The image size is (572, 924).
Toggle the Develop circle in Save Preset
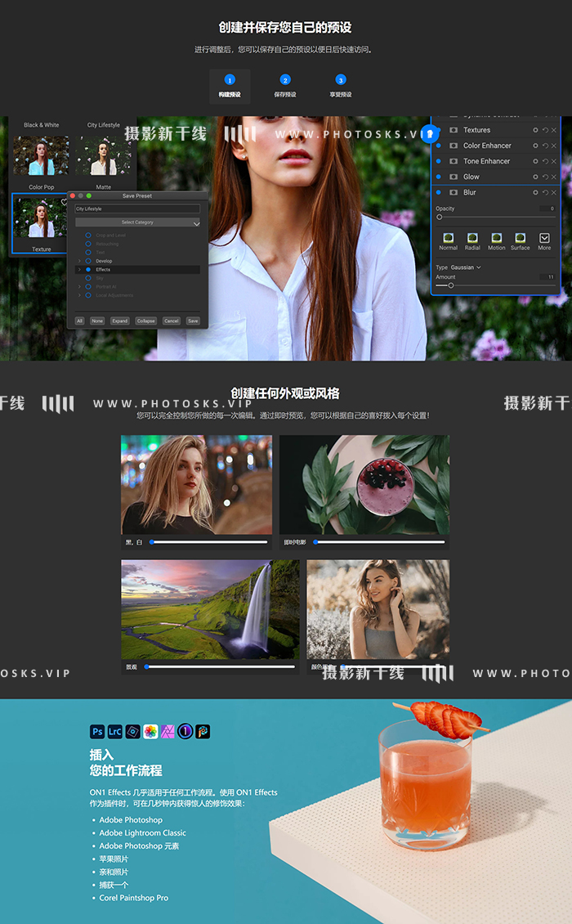[x=88, y=261]
